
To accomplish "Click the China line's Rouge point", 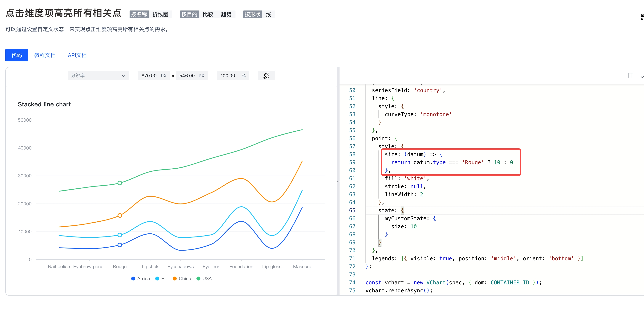I will tap(120, 216).
